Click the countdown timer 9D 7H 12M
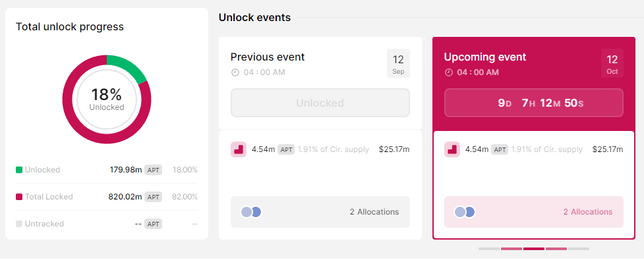Screen dimensions: 644x260 [533, 103]
